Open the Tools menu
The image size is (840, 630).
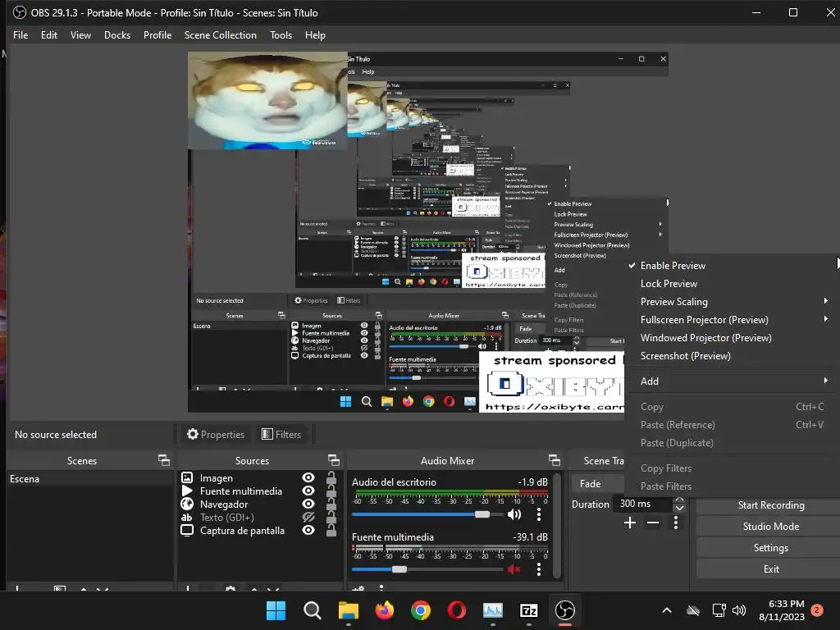pos(281,34)
